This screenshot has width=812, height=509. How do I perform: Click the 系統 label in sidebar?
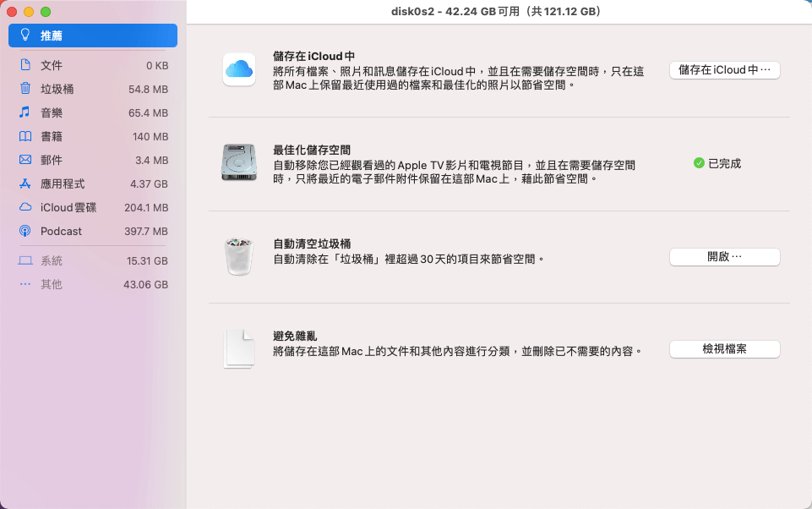pos(52,260)
